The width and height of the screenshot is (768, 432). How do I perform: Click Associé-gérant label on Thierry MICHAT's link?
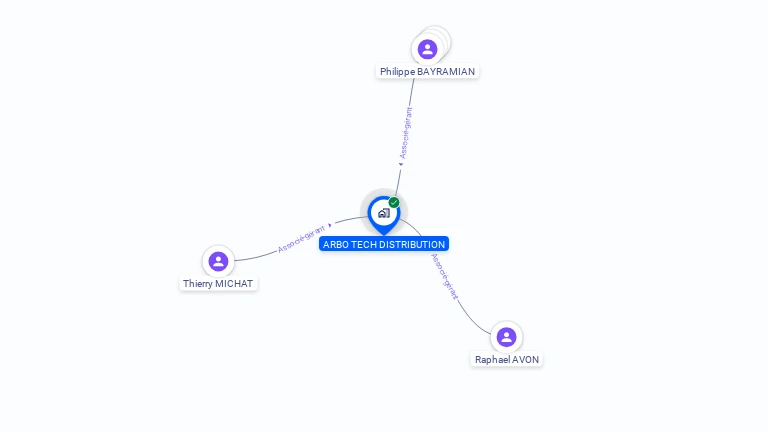tap(301, 239)
